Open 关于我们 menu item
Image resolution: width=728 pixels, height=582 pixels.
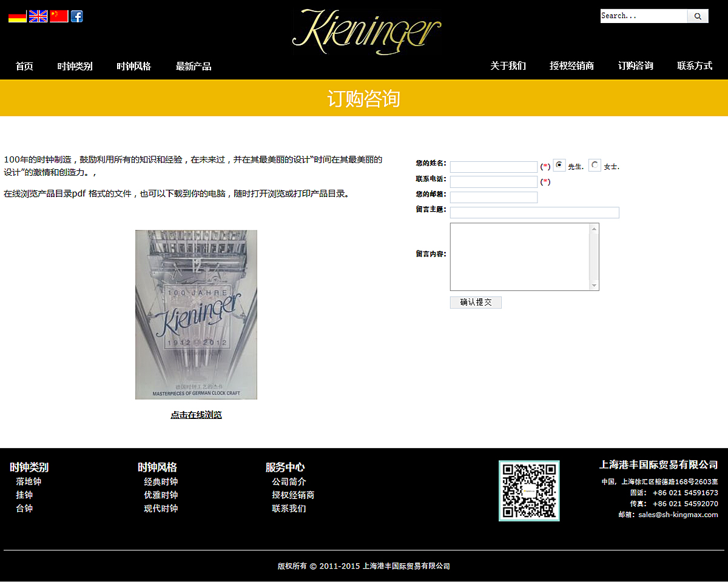508,65
